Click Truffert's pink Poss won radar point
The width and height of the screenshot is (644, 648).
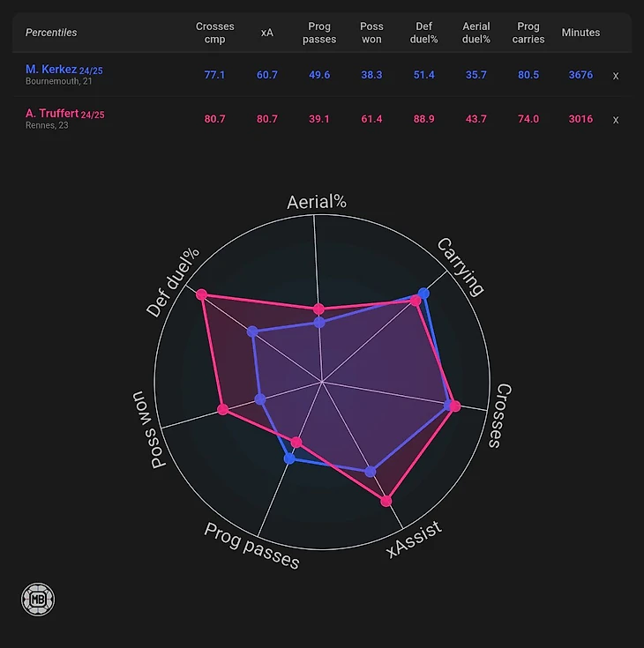tap(223, 409)
